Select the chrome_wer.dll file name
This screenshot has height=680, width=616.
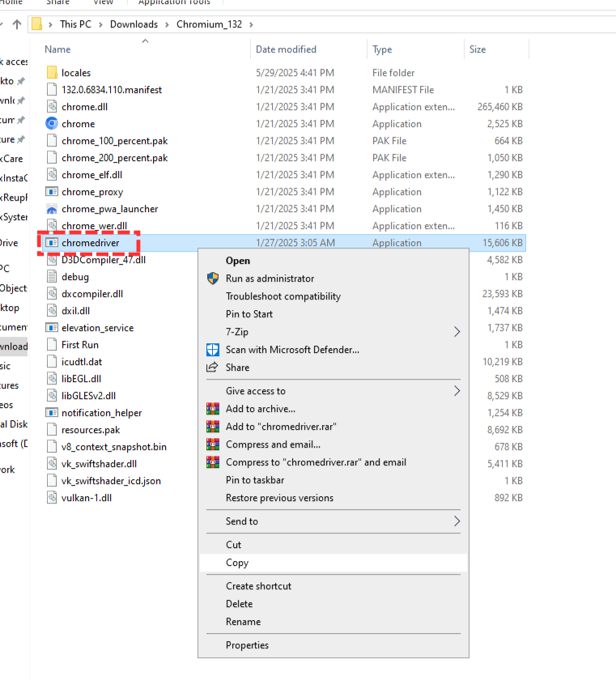94,226
